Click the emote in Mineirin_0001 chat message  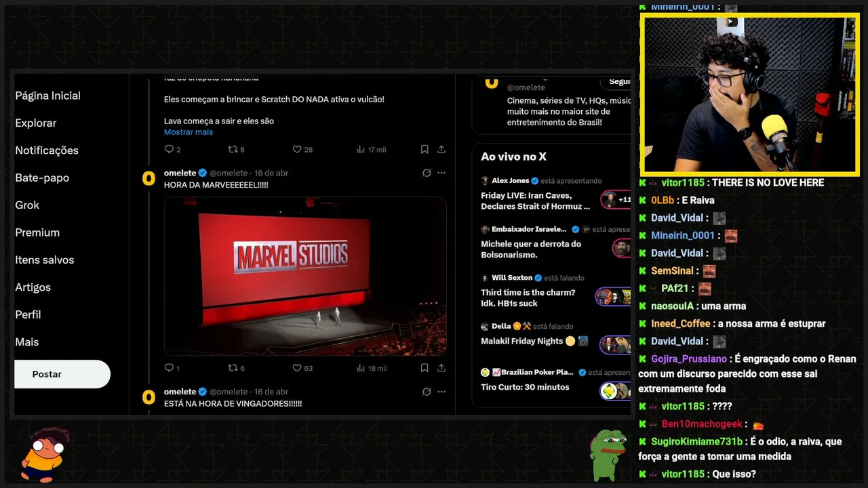click(x=730, y=236)
